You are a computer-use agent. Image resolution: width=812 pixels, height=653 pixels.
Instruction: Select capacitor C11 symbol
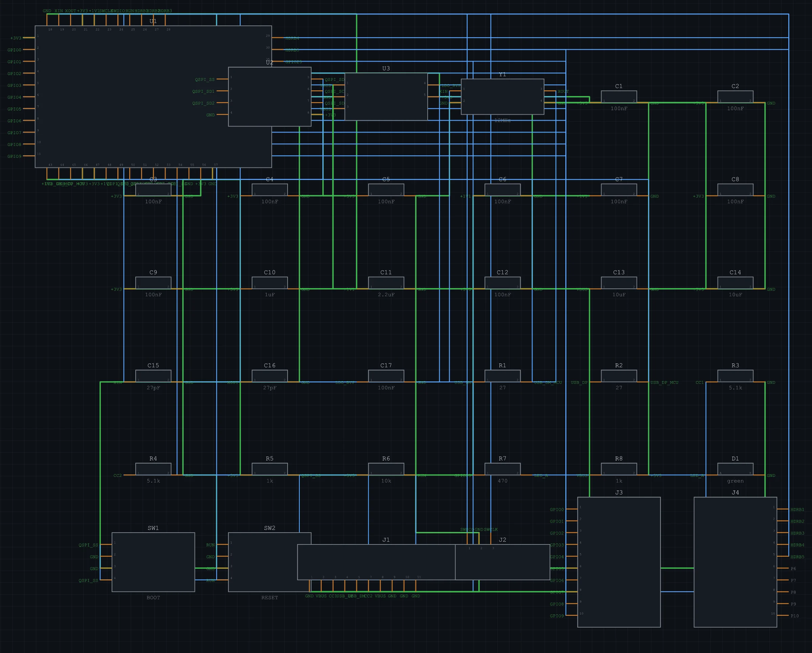(386, 283)
